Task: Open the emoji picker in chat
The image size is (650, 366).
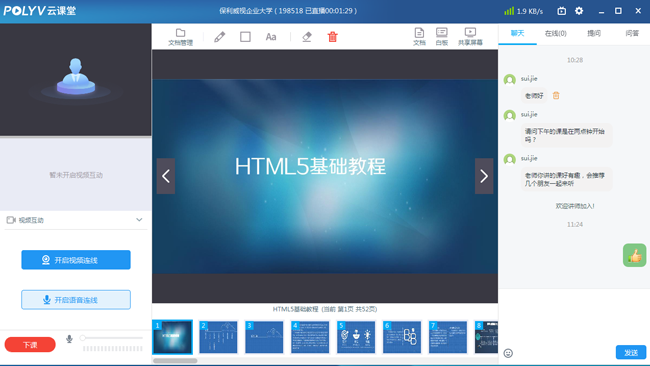Action: 508,353
